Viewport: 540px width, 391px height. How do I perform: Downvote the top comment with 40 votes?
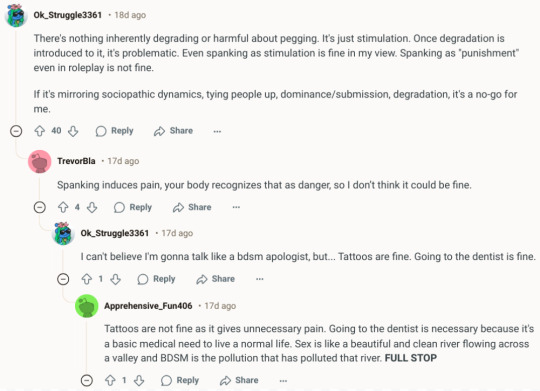pos(73,131)
